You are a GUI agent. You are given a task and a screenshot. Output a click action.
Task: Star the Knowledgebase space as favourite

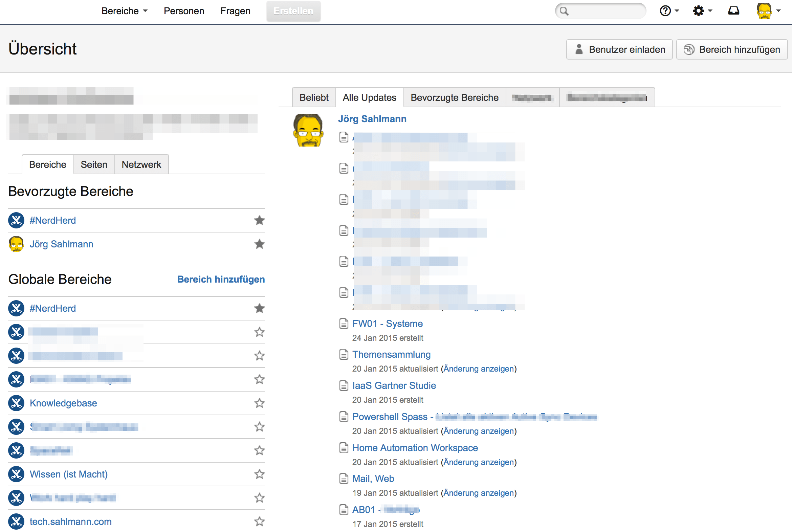click(x=260, y=403)
